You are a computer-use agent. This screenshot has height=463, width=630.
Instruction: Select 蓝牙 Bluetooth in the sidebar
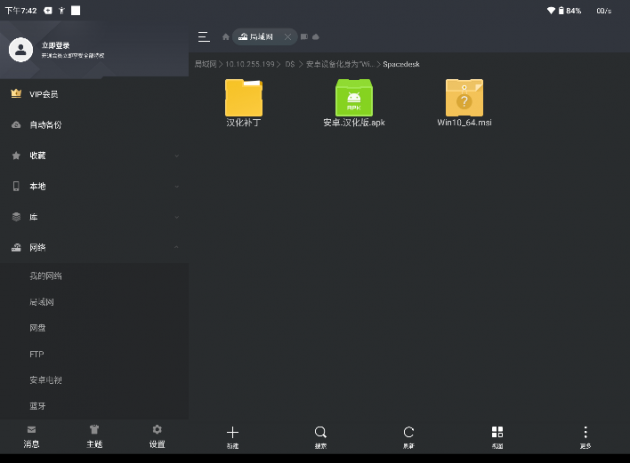coord(37,406)
